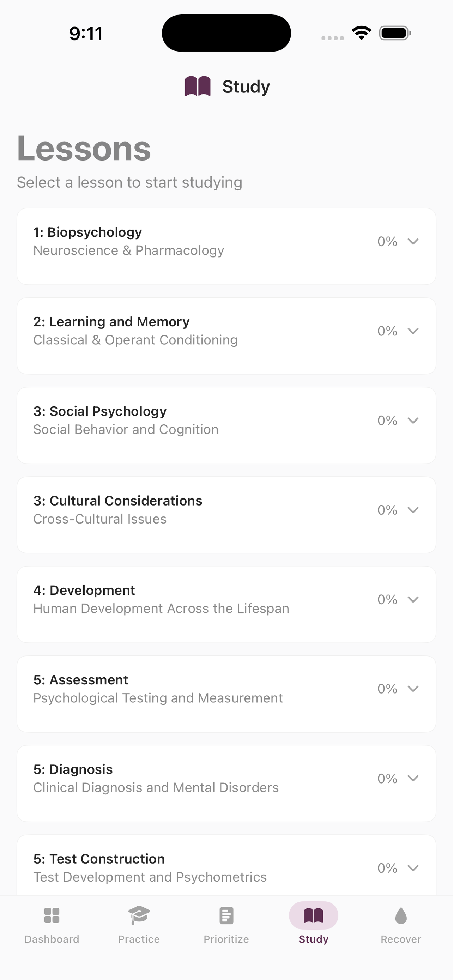Select Human Development Across the Lifespan subtitle
The width and height of the screenshot is (453, 980).
161,609
